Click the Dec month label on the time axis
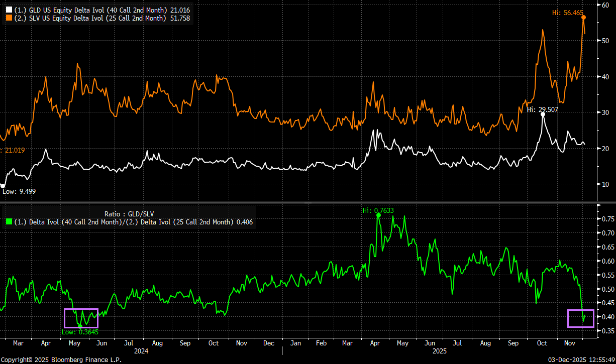616x364 pixels. pos(269,343)
